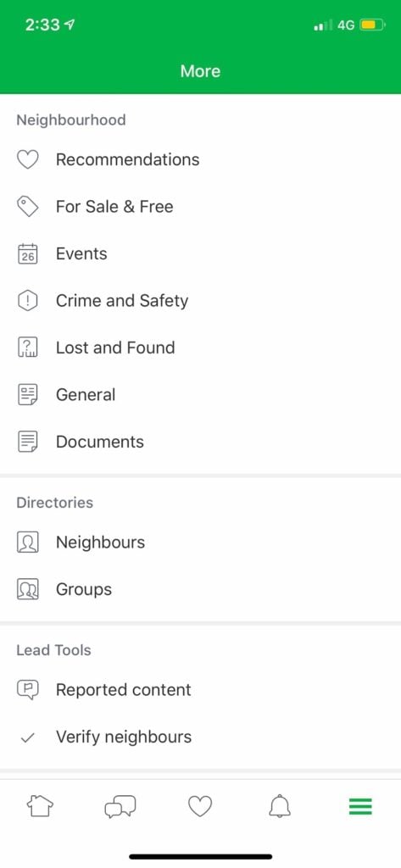Open the Messages tab with chat bubbles
This screenshot has width=401, height=868.
pyautogui.click(x=120, y=807)
